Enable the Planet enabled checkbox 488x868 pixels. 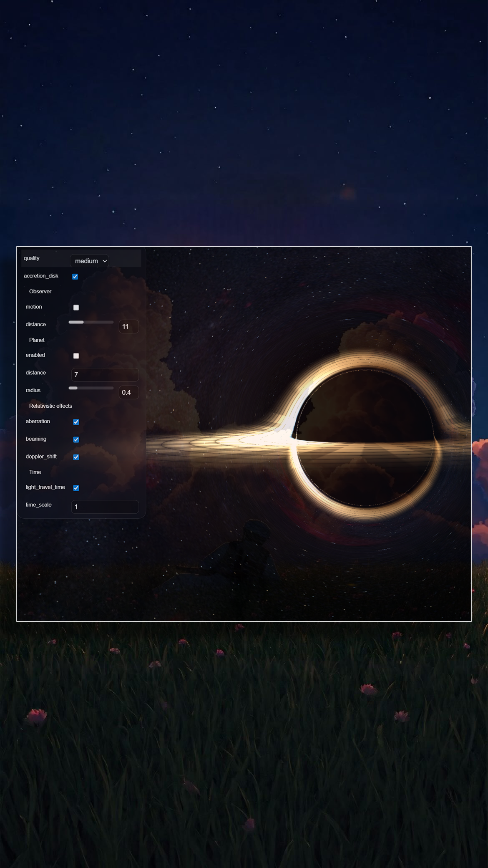tap(76, 356)
